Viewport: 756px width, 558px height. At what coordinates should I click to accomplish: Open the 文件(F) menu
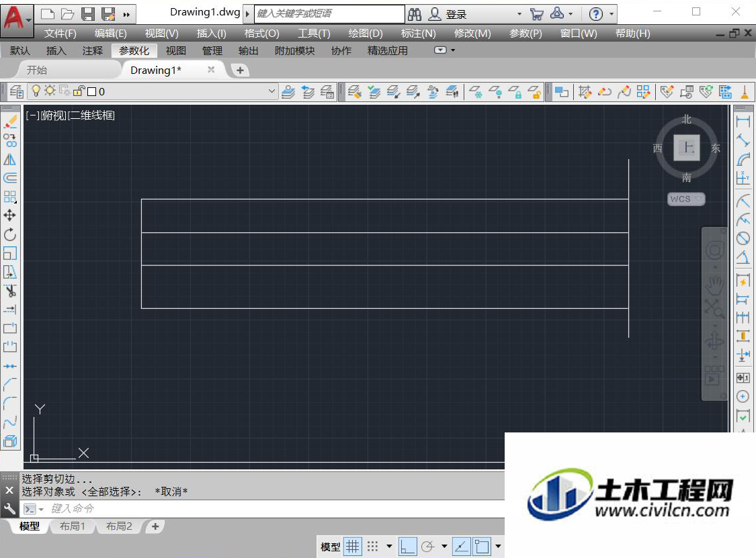coord(60,34)
